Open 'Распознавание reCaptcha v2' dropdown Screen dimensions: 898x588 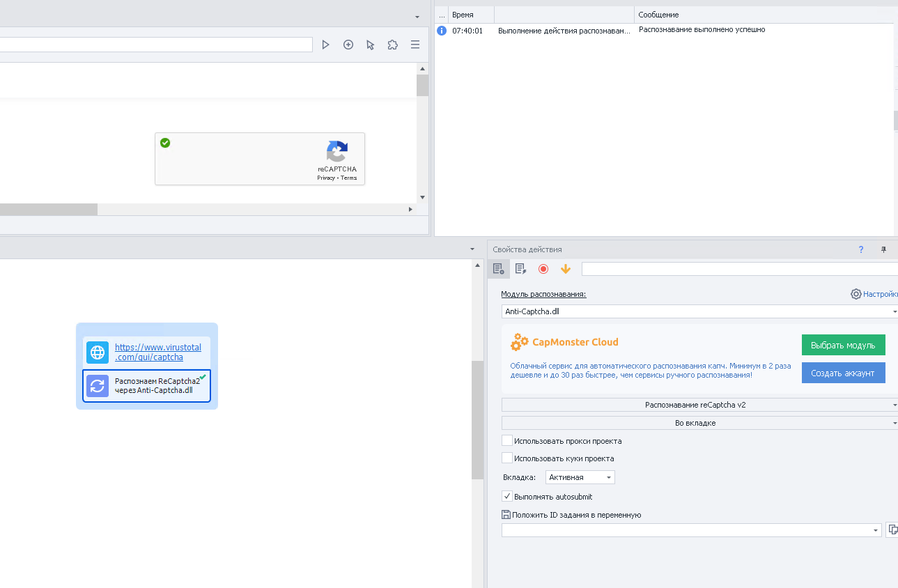click(x=699, y=405)
